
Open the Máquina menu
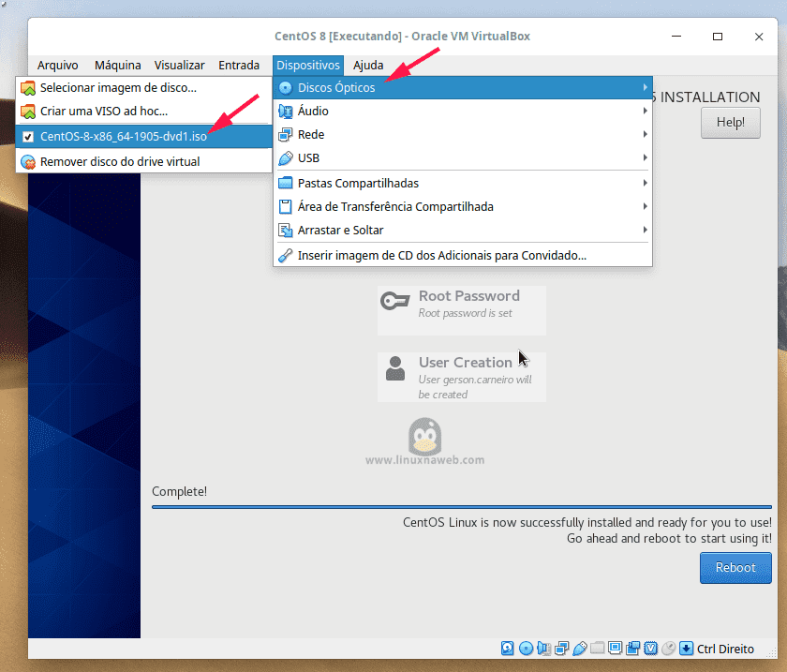tap(118, 66)
